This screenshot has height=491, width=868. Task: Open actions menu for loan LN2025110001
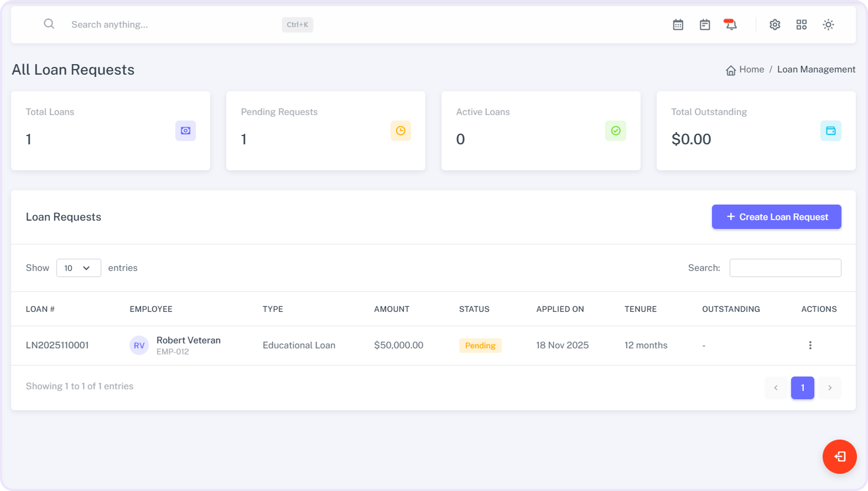810,345
